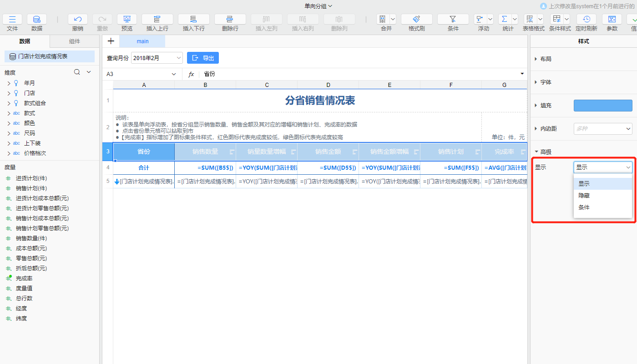Image resolution: width=637 pixels, height=364 pixels.
Task: Open 预览 (Preview) from the toolbar
Action: point(127,19)
